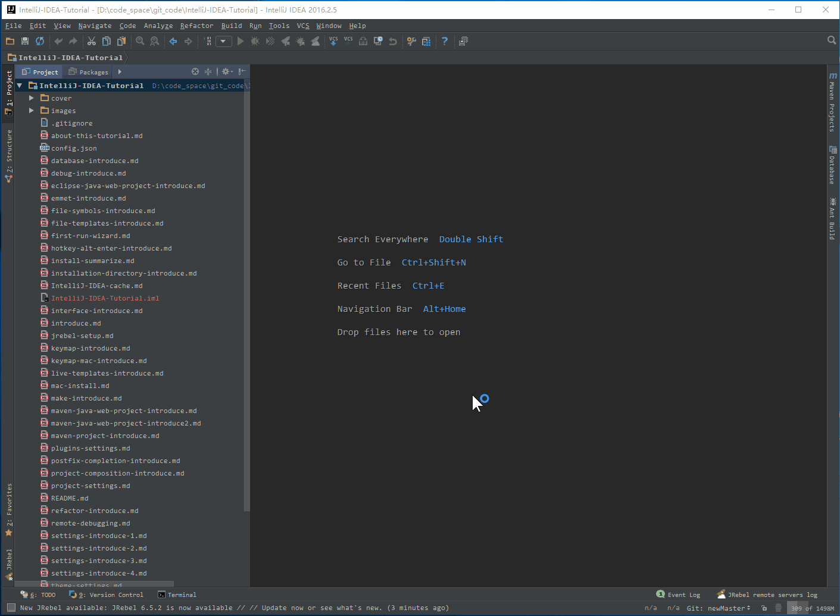Viewport: 840px width, 616px height.
Task: Open the run configuration dropdown
Action: click(x=224, y=41)
